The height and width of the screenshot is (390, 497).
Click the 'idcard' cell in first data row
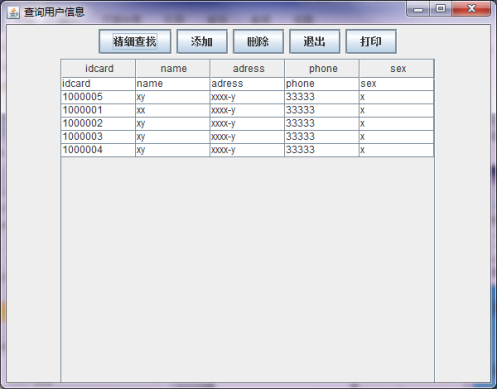pos(98,84)
